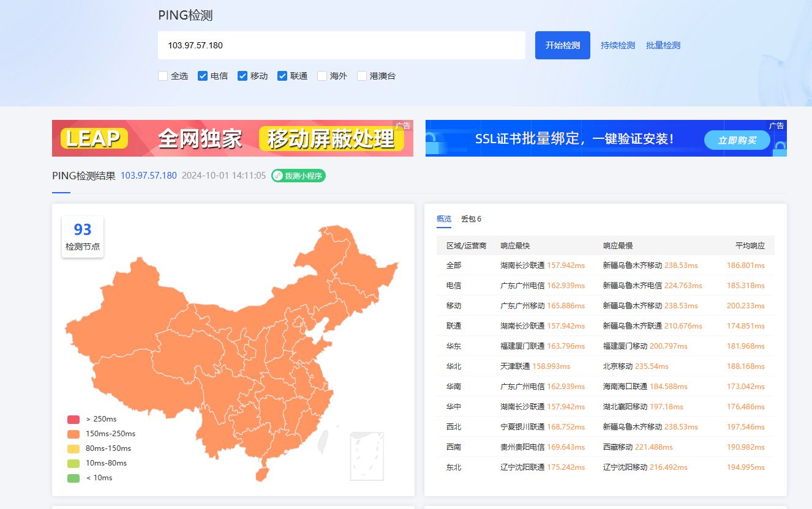The height and width of the screenshot is (509, 812).
Task: Open the 持续检测 link
Action: pyautogui.click(x=618, y=45)
